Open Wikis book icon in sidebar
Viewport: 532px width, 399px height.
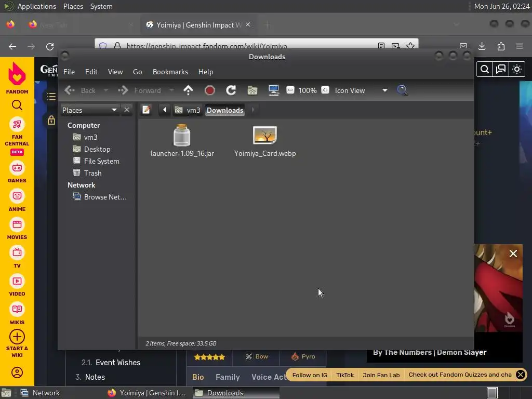[x=17, y=310]
